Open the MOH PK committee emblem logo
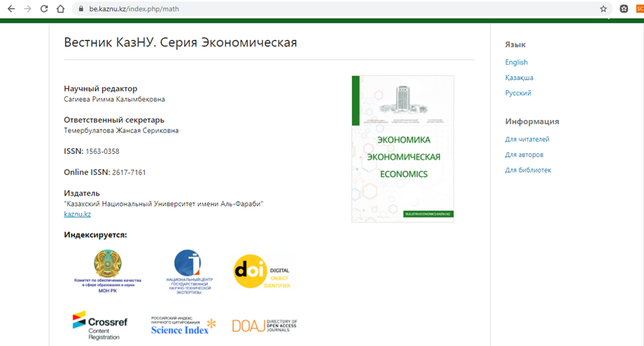The width and height of the screenshot is (644, 346). (x=108, y=269)
